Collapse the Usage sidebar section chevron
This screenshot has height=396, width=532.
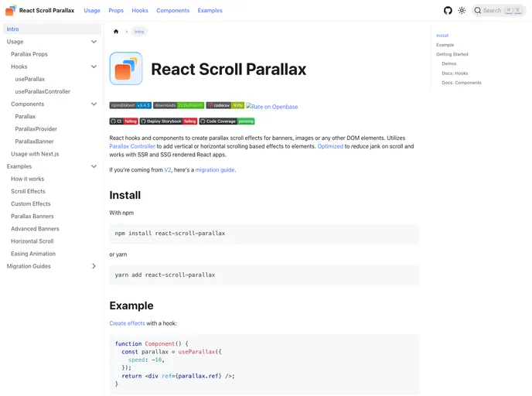pos(94,42)
